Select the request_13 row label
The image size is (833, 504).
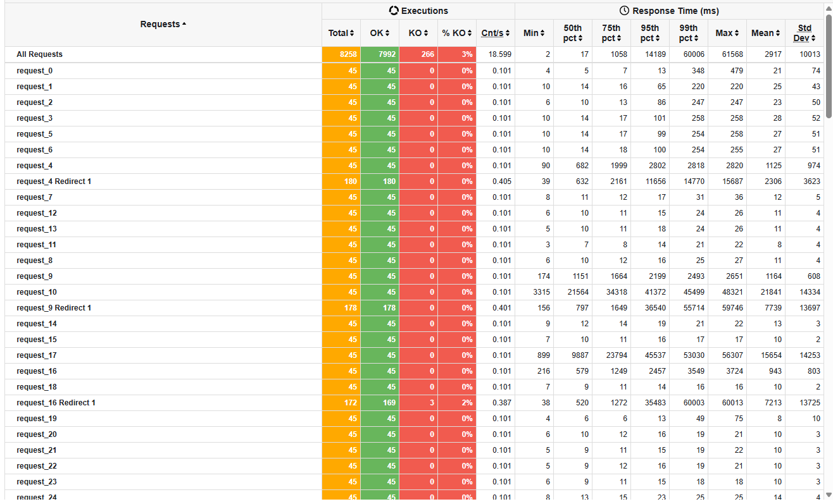[37, 229]
